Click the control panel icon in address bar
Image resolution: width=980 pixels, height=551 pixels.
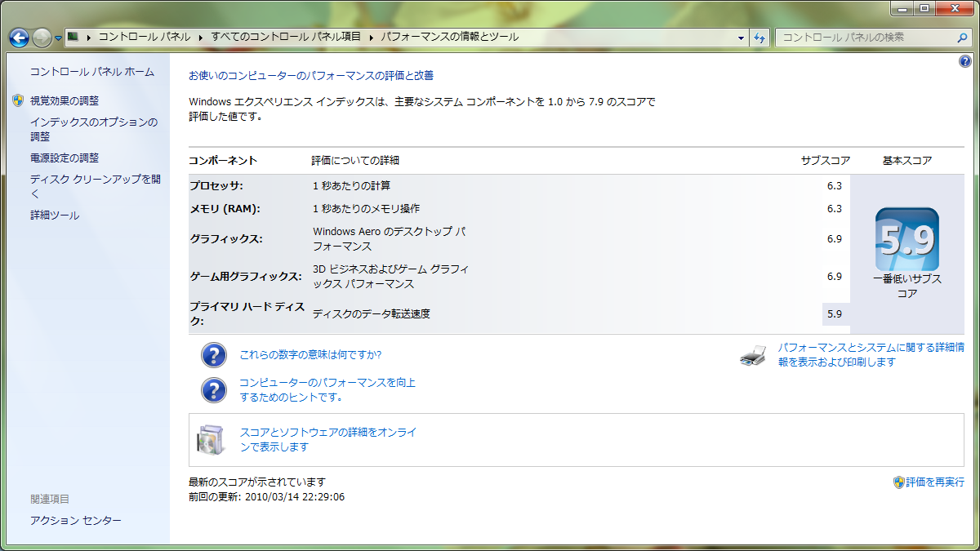tap(73, 37)
